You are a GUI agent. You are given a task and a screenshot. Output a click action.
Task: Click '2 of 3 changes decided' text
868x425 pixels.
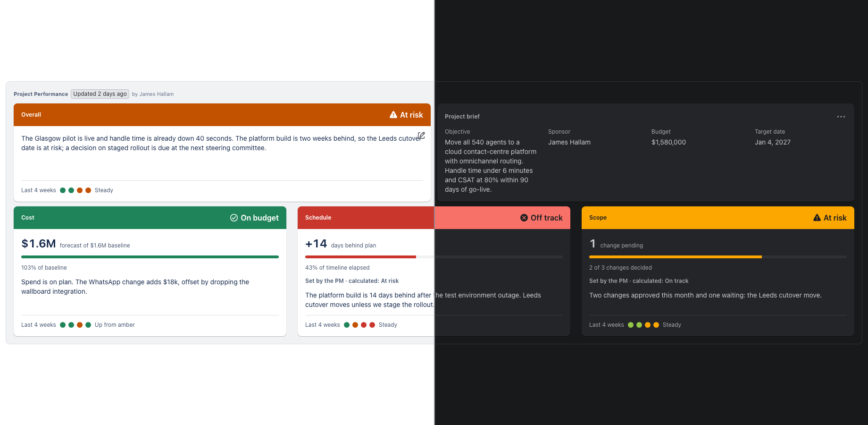click(x=620, y=268)
